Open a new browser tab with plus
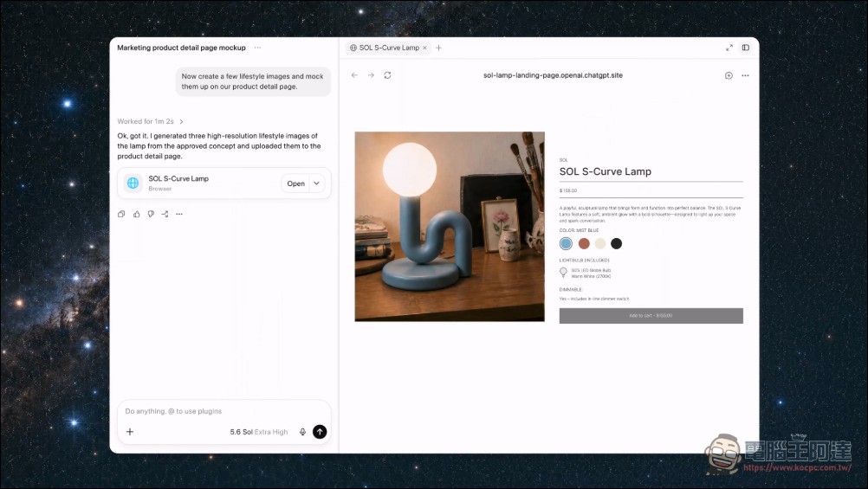The width and height of the screenshot is (868, 489). click(438, 48)
